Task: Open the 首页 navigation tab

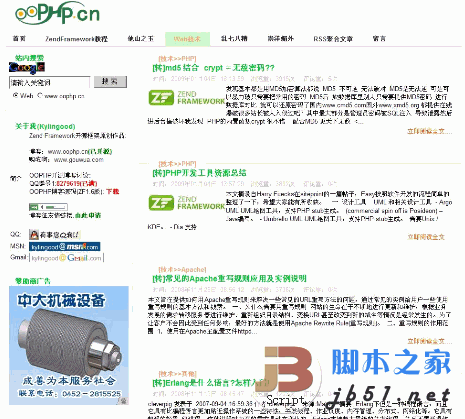Action: click(x=19, y=39)
